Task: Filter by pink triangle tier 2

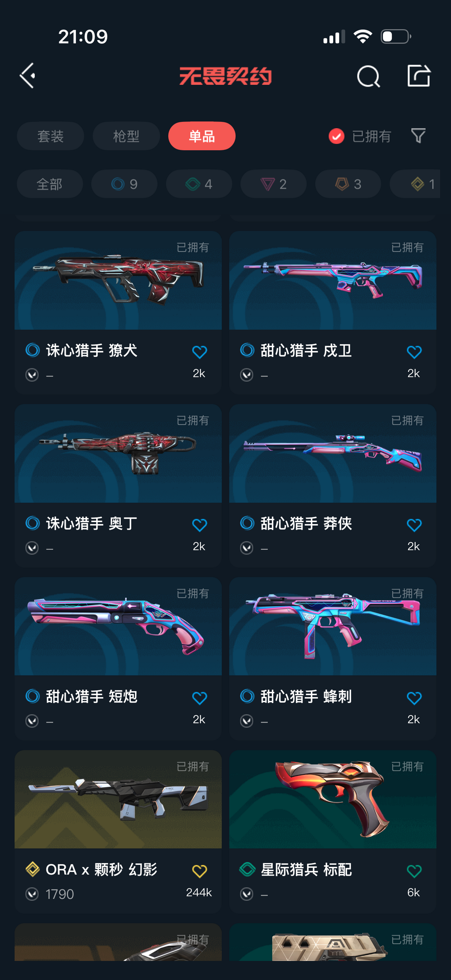Action: [274, 184]
